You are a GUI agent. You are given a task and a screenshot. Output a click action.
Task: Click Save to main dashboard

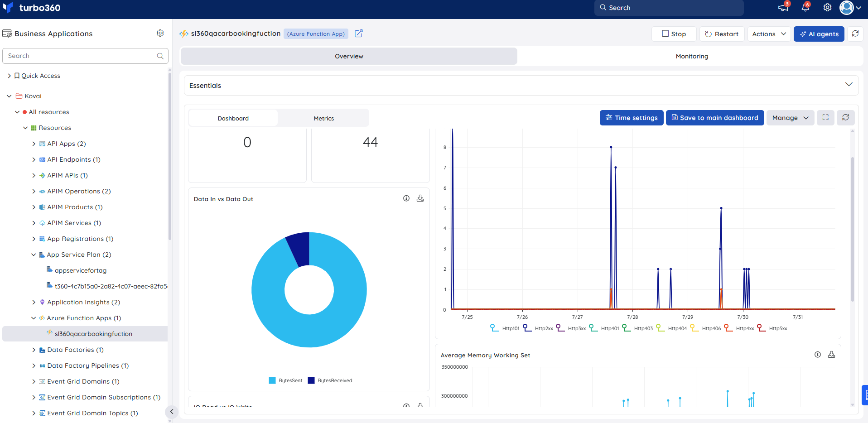(714, 118)
